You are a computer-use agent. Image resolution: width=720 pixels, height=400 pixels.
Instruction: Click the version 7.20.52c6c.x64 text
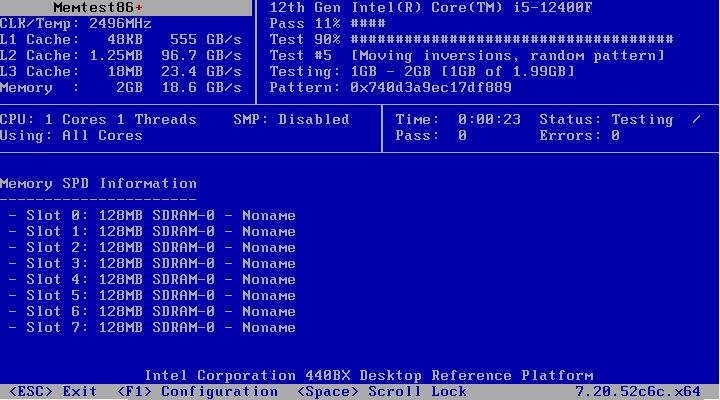[x=638, y=392]
